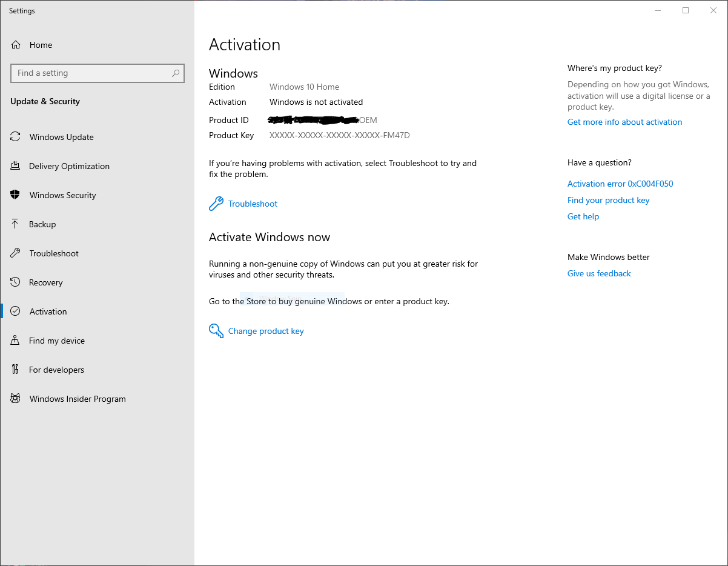Open Delivery Optimization page

point(97,166)
